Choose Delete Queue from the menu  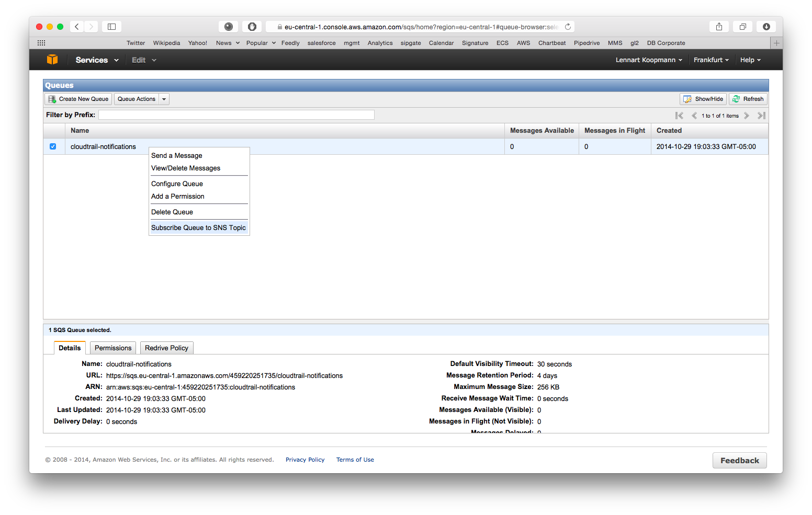click(x=199, y=212)
